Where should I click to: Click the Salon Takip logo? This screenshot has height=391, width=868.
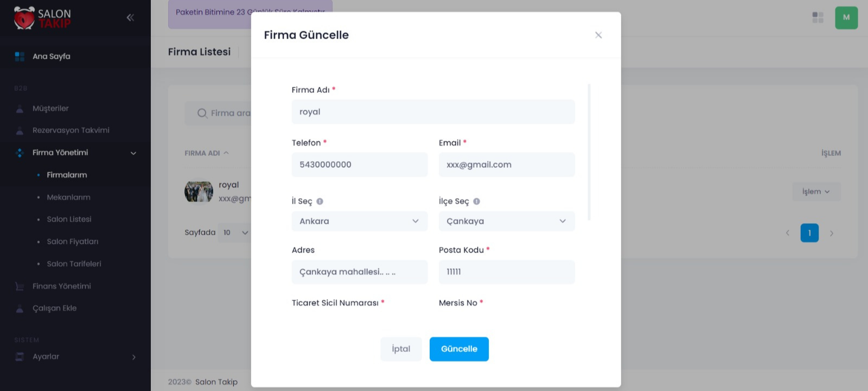tap(42, 18)
